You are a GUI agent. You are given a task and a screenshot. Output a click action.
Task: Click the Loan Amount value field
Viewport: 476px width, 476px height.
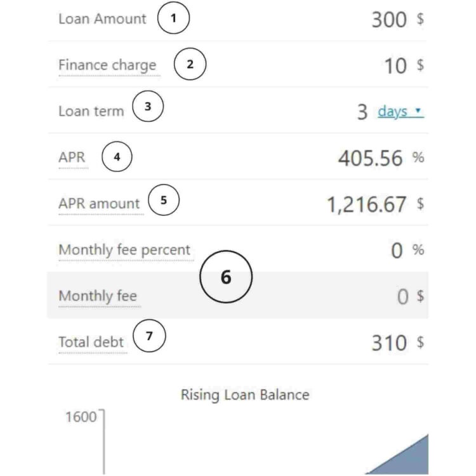click(x=388, y=19)
